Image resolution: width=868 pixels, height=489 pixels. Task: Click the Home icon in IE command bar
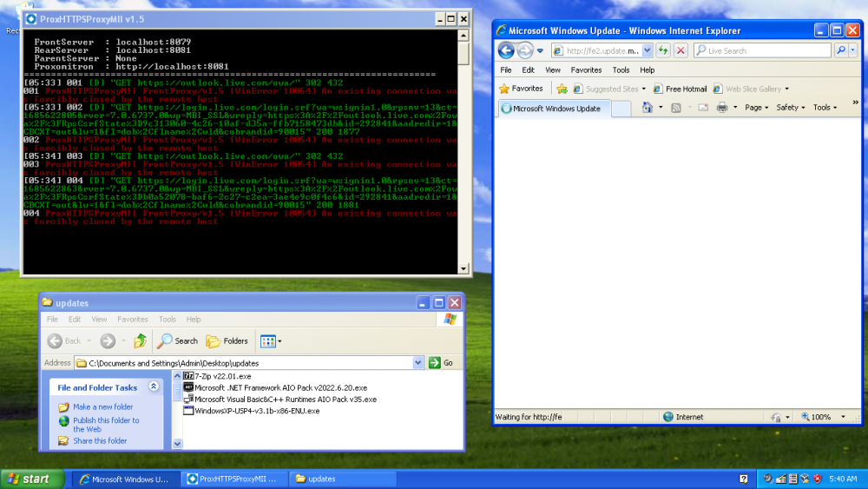click(x=648, y=108)
